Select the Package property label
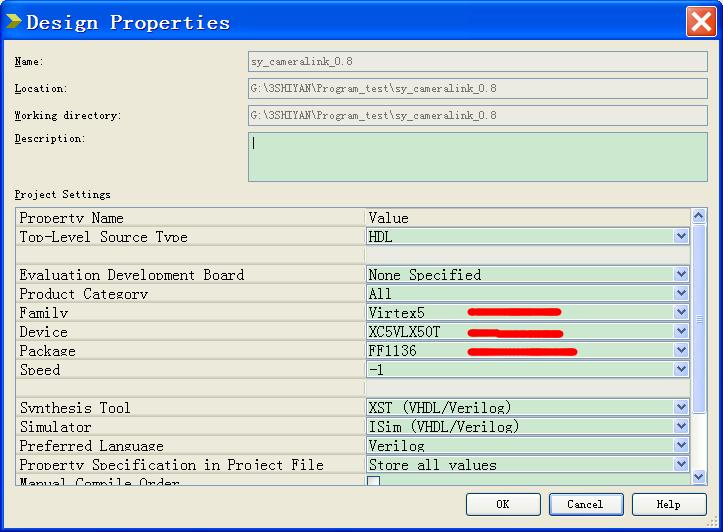Viewport: 723px width, 532px height. click(47, 351)
